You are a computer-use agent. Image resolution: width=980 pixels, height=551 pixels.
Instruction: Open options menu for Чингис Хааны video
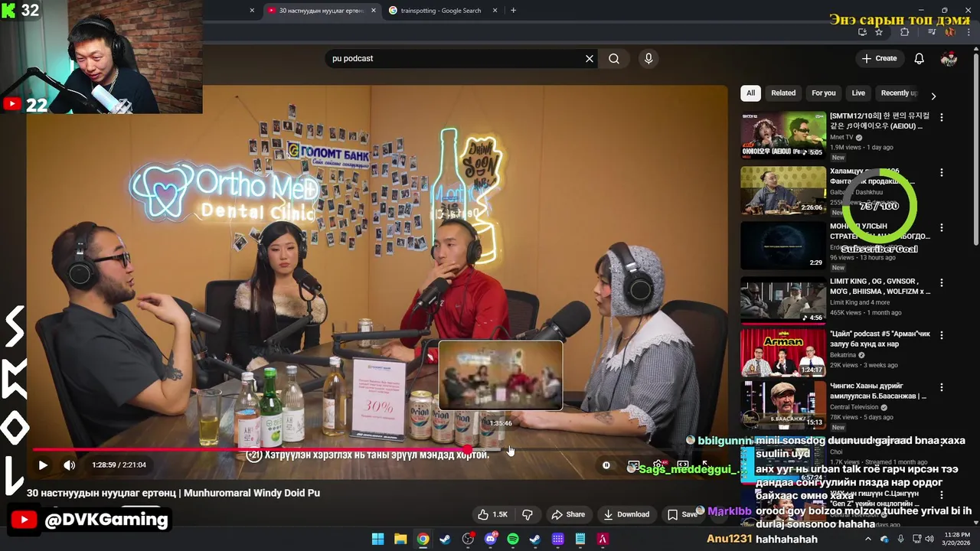coord(942,387)
